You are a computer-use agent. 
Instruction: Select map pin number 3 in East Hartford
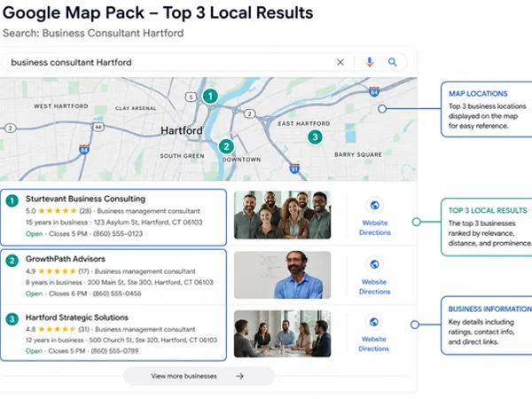(315, 137)
